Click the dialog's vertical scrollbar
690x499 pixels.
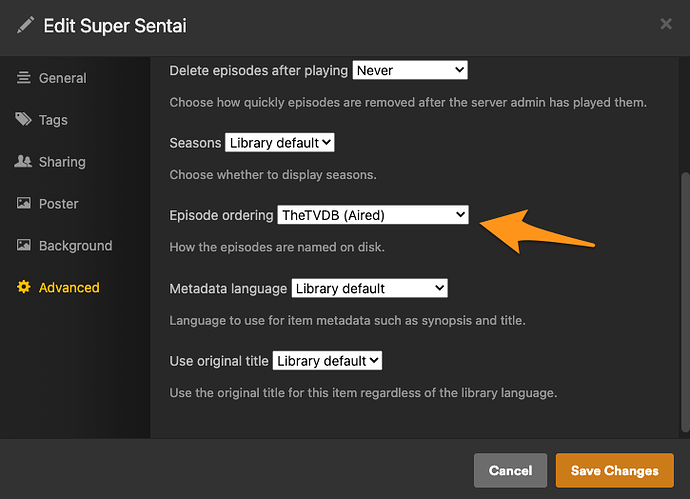click(685, 302)
